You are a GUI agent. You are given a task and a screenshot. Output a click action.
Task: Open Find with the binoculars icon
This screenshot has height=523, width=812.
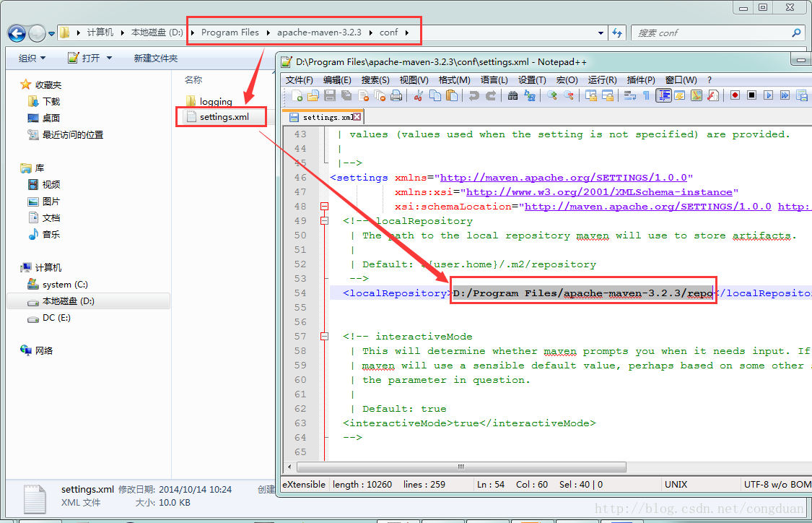click(x=512, y=95)
